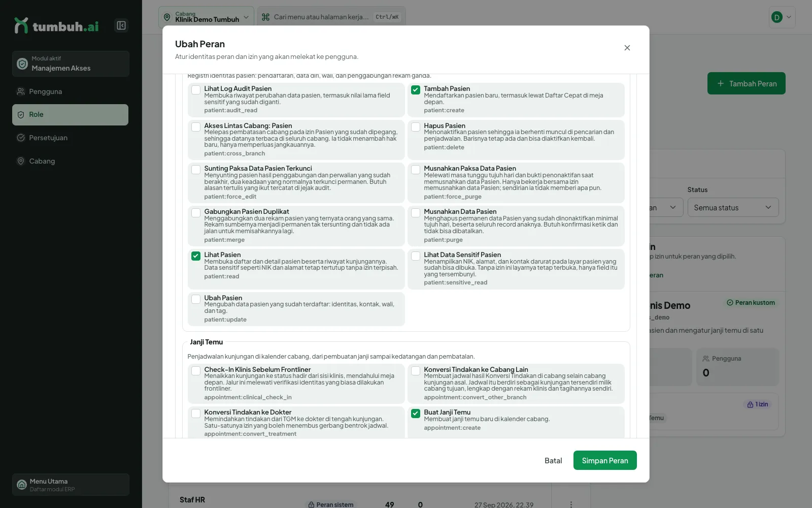Select Role in the sidebar
This screenshot has height=508, width=812.
pos(70,115)
